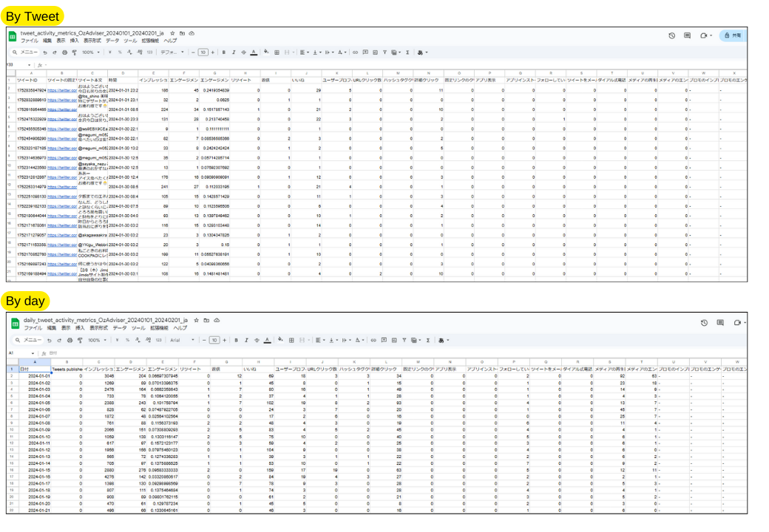Click the print icon in top spreadsheet toolbar
769x532 pixels.
coord(64,52)
